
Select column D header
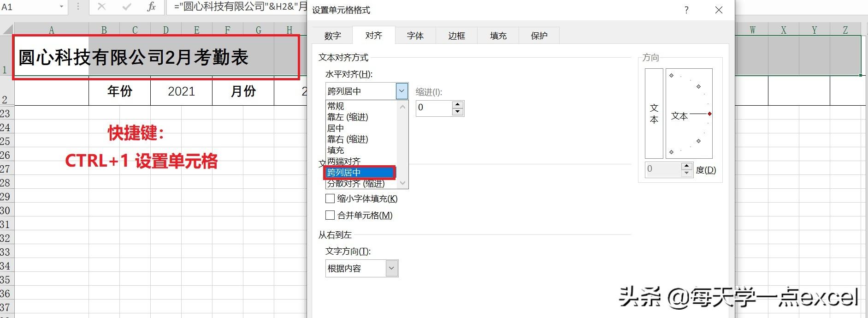tap(165, 30)
